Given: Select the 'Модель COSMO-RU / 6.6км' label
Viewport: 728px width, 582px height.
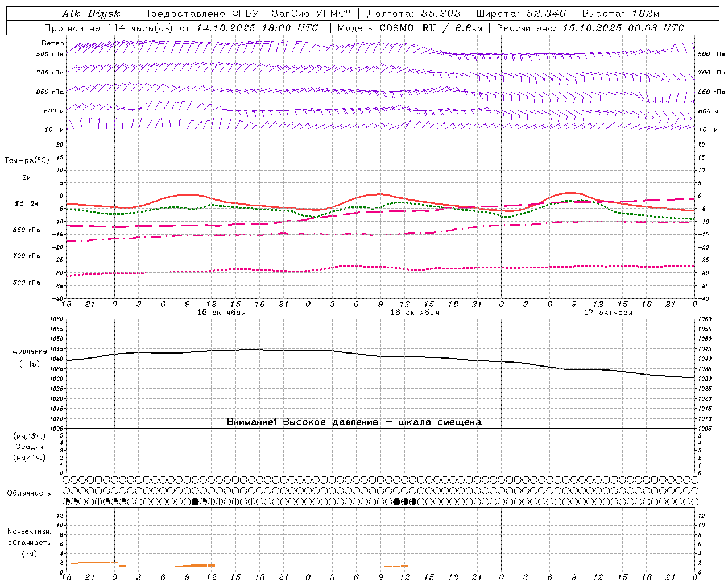Looking at the screenshot, I should (410, 28).
